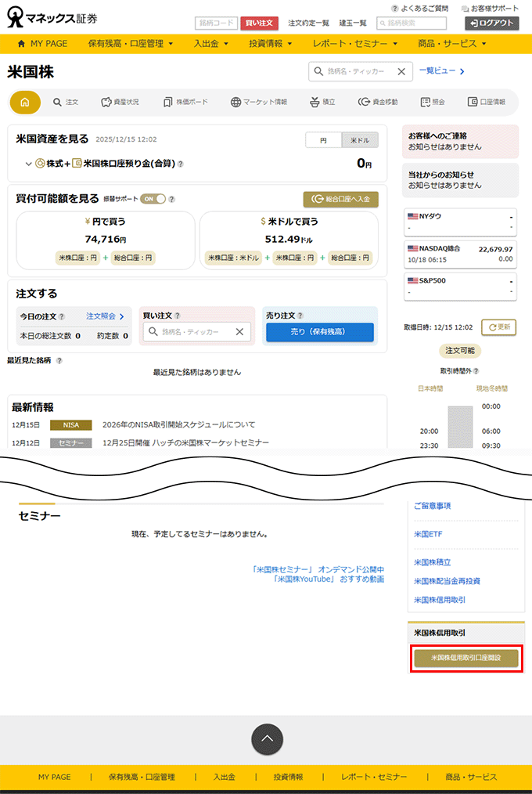Focus the header 銘柄検索 field
532x794 pixels.
click(x=412, y=23)
